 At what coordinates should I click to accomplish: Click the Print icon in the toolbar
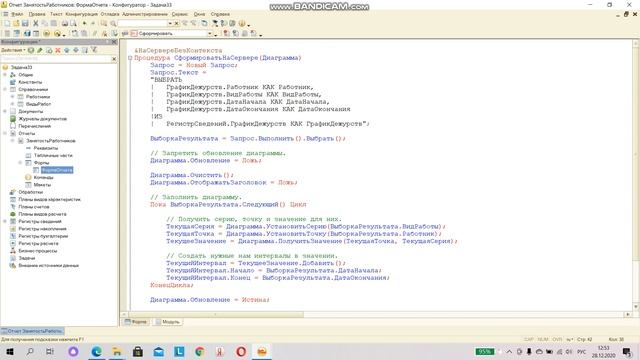tap(64, 24)
